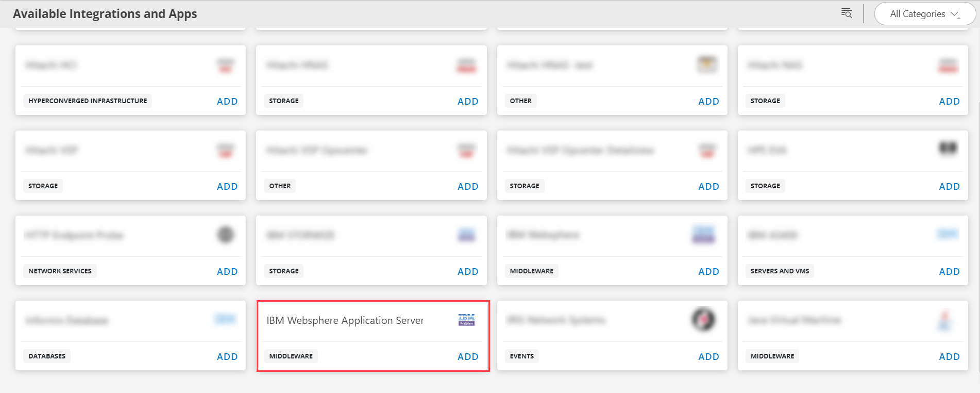Click the search list icon in header

tap(846, 13)
